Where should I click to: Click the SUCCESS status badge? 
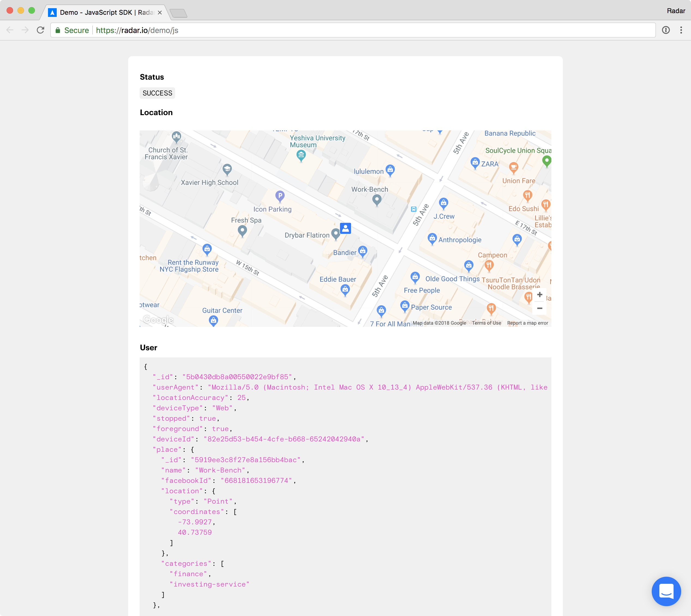157,93
